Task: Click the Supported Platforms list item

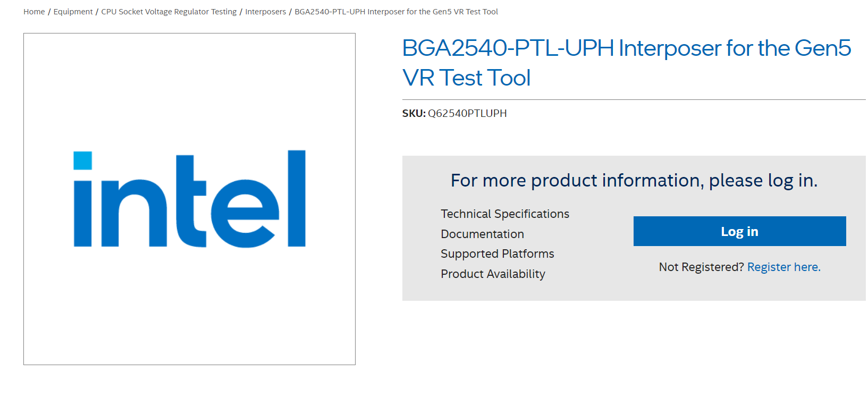Action: click(497, 254)
